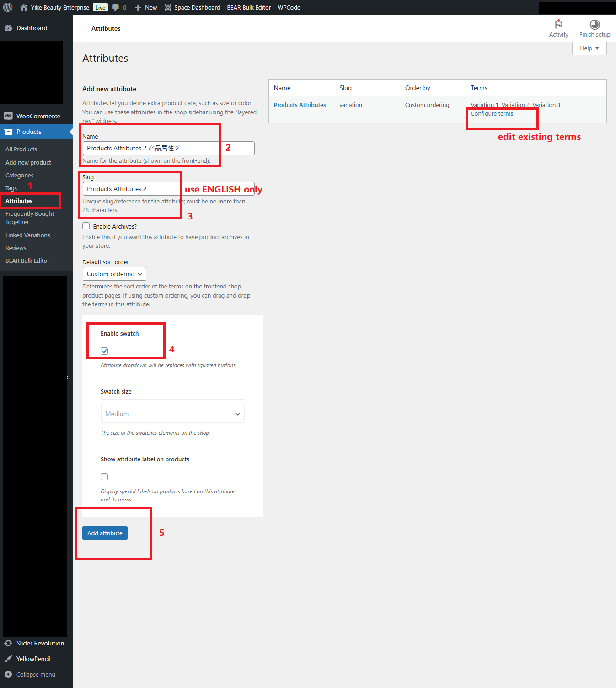Click BEAR Bulk Editor in admin bar
Image resolution: width=616 pixels, height=688 pixels.
249,7
